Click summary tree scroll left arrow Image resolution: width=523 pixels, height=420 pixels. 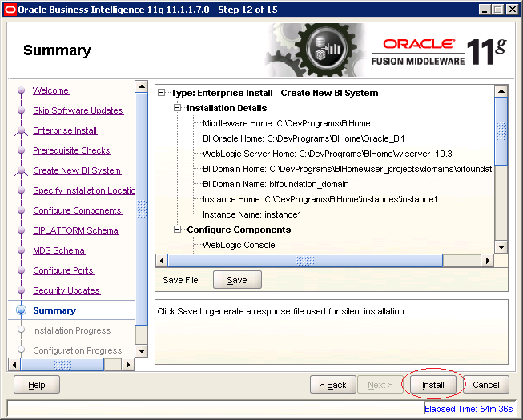[x=162, y=261]
